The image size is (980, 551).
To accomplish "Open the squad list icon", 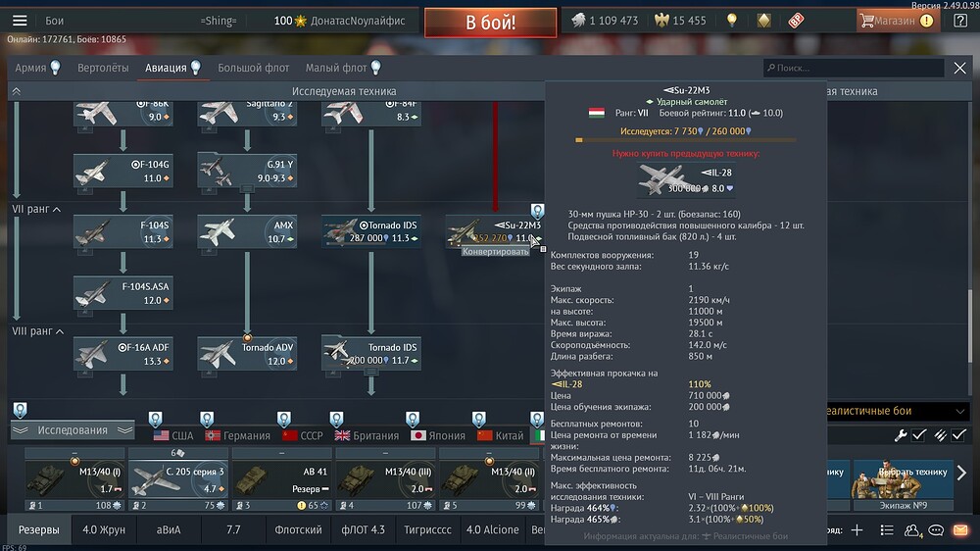I will tap(886, 530).
